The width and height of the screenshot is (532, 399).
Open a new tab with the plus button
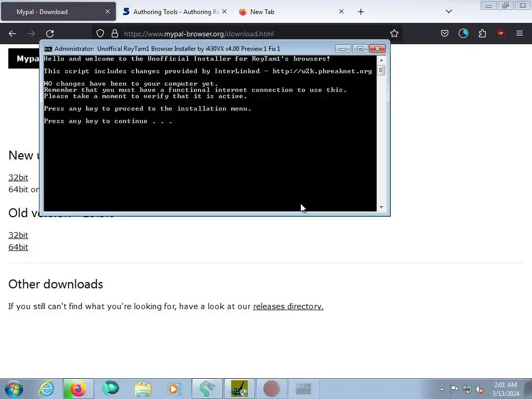tap(361, 12)
